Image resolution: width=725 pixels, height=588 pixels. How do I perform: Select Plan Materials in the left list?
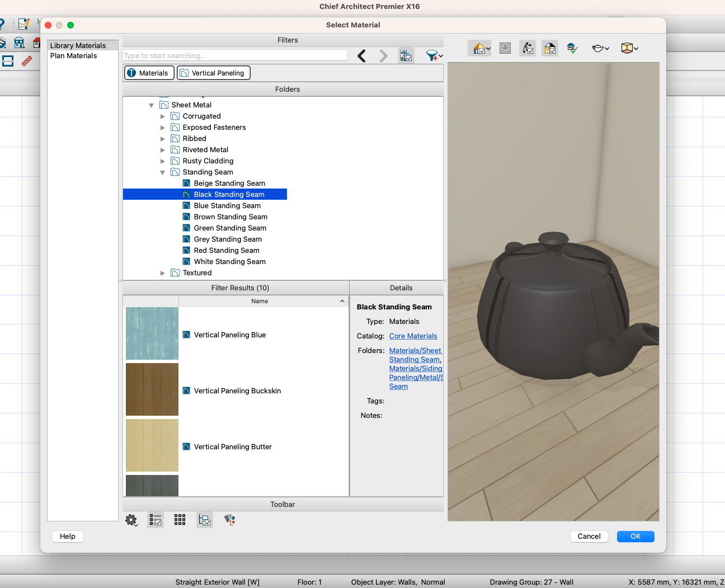click(x=73, y=56)
